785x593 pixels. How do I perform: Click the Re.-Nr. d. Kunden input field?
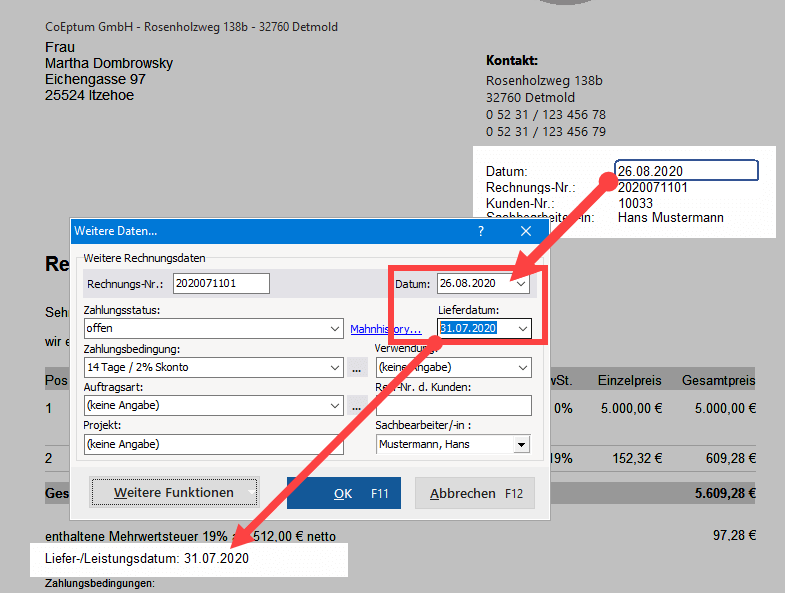tap(453, 405)
